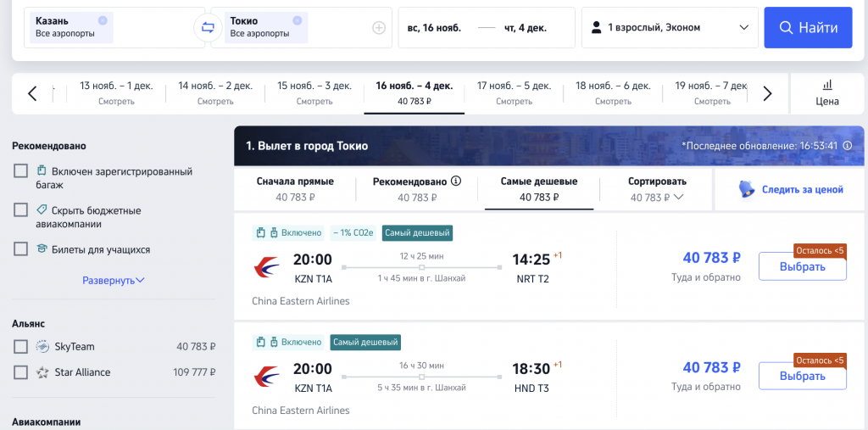Image resolution: width=868 pixels, height=430 pixels.
Task: Choose the flight arriving NRT T2
Action: coord(802,267)
